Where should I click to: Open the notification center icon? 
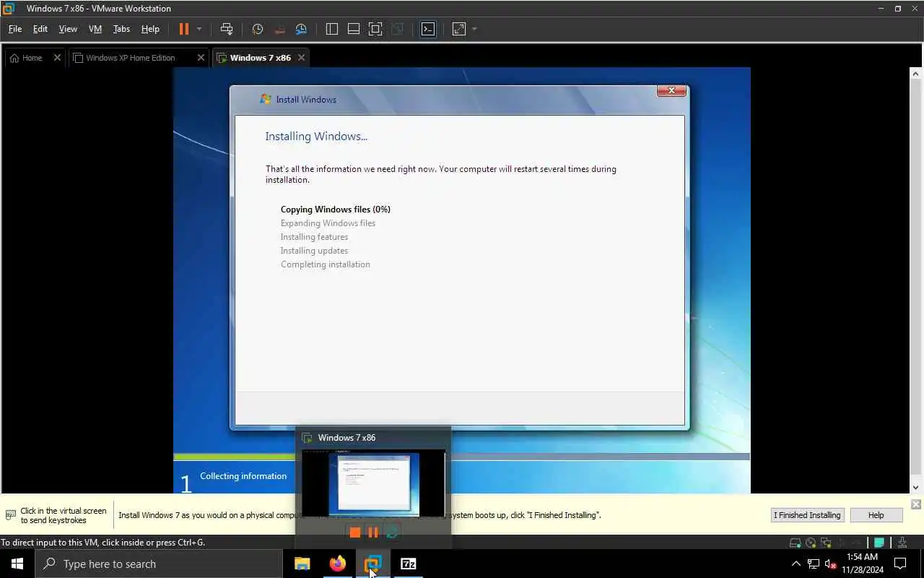pyautogui.click(x=900, y=564)
